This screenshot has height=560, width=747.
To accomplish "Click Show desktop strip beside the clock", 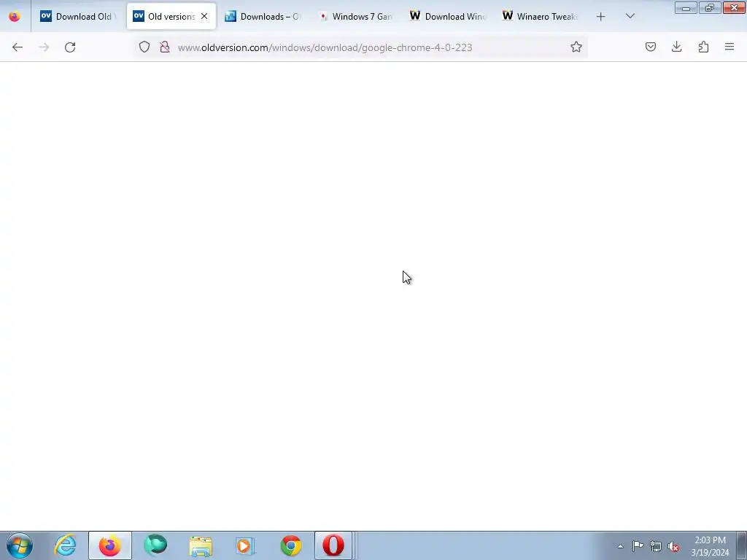I will click(x=741, y=546).
